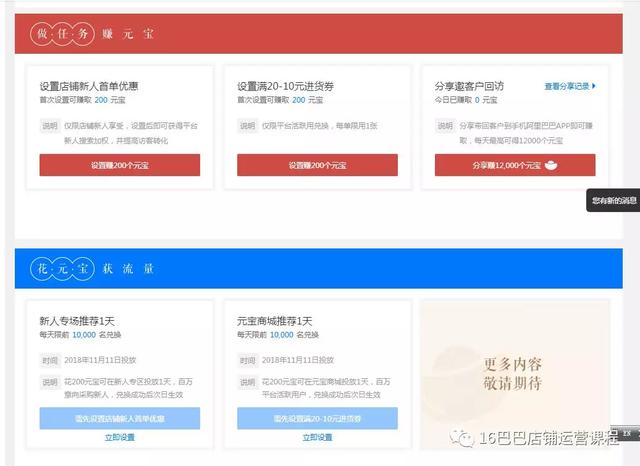Click the 更多内容 敬请期待 placeholder card
The image size is (640, 466).
coord(515,375)
